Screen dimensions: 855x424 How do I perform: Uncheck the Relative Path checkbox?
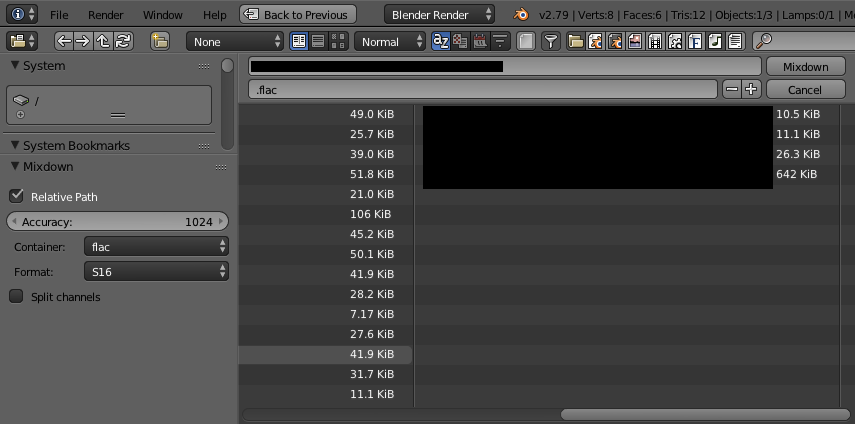pos(17,196)
